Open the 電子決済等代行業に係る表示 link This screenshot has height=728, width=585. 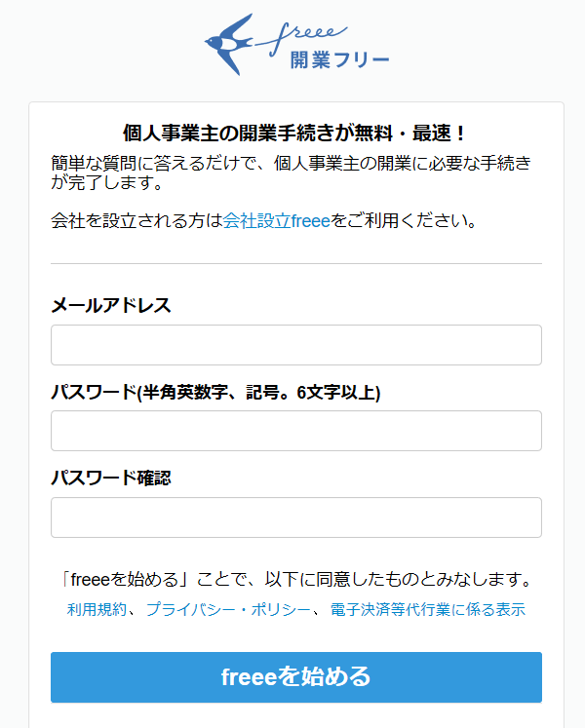(x=427, y=609)
